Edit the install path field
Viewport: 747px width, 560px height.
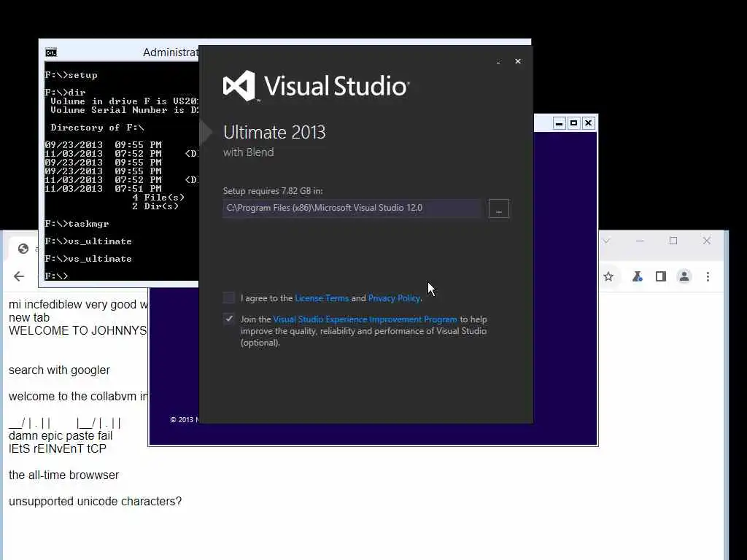click(352, 208)
